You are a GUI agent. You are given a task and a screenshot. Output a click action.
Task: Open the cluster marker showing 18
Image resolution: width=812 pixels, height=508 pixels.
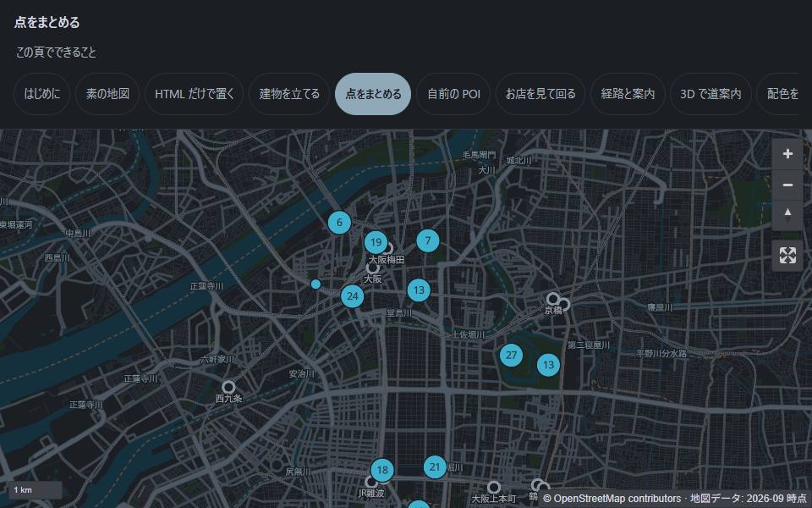pos(382,470)
